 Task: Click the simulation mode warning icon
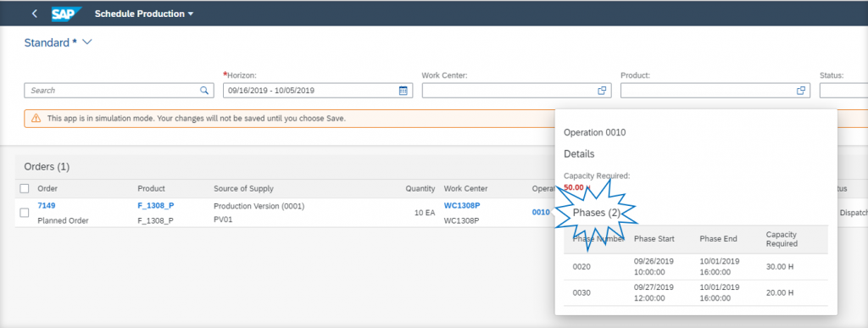[x=36, y=119]
